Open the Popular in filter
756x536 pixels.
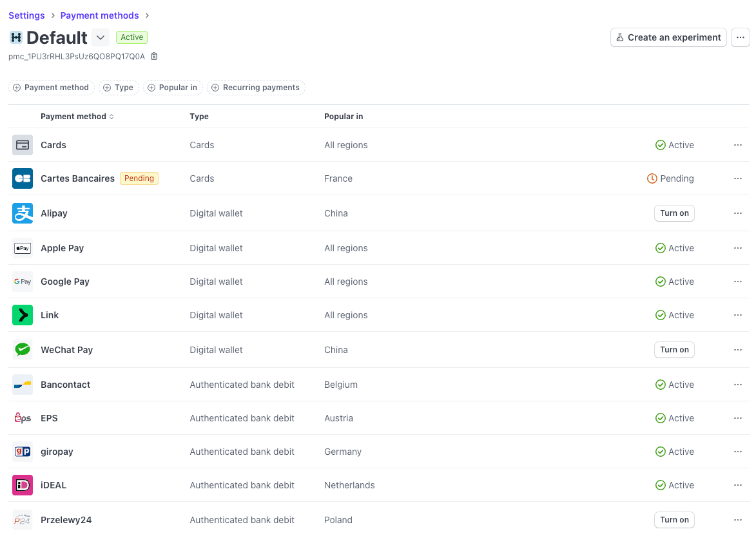pos(172,88)
